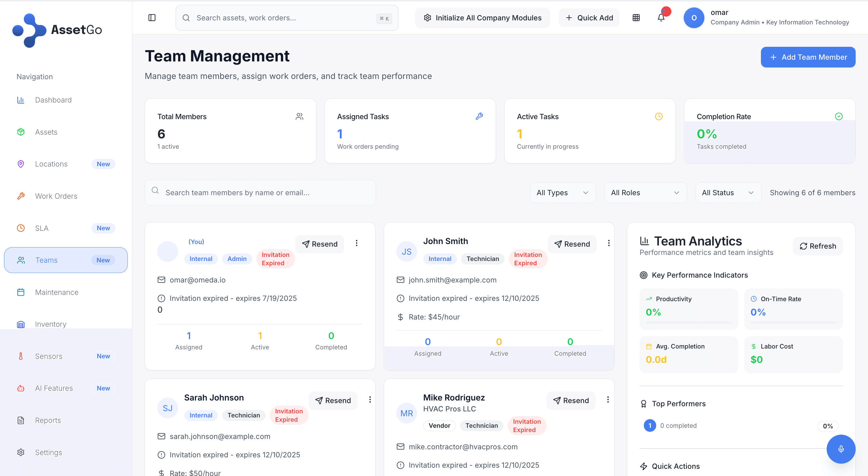The width and height of the screenshot is (868, 476).
Task: Open the apps grid icon near notifications
Action: [636, 18]
